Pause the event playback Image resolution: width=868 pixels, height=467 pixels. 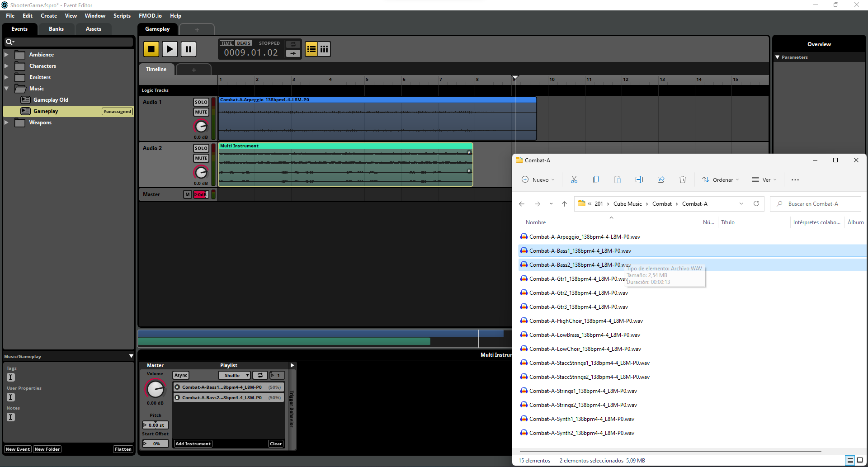(189, 49)
